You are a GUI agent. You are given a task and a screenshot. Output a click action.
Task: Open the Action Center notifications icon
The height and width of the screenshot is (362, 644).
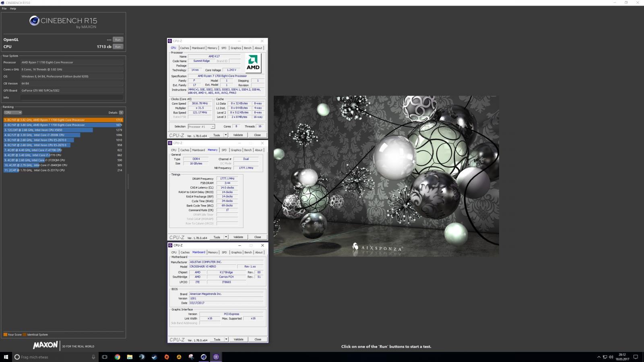coord(636,357)
